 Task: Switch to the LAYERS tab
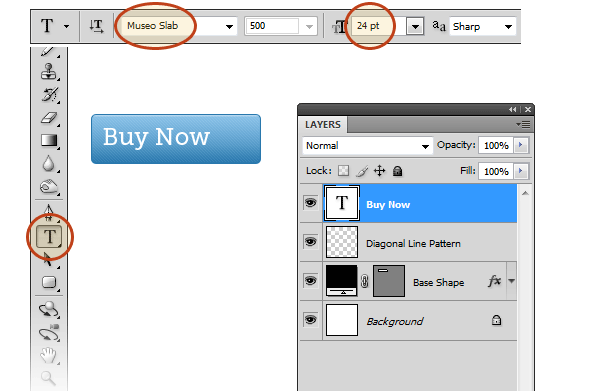click(x=323, y=125)
